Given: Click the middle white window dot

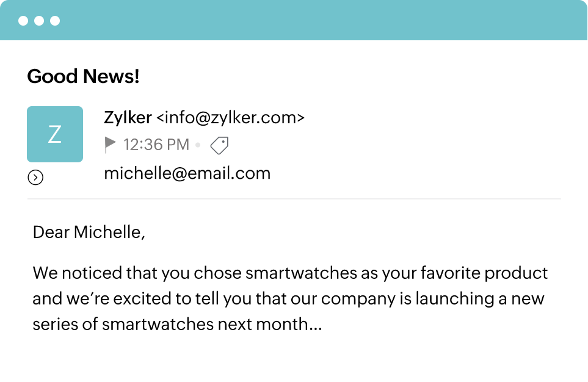Looking at the screenshot, I should (39, 21).
